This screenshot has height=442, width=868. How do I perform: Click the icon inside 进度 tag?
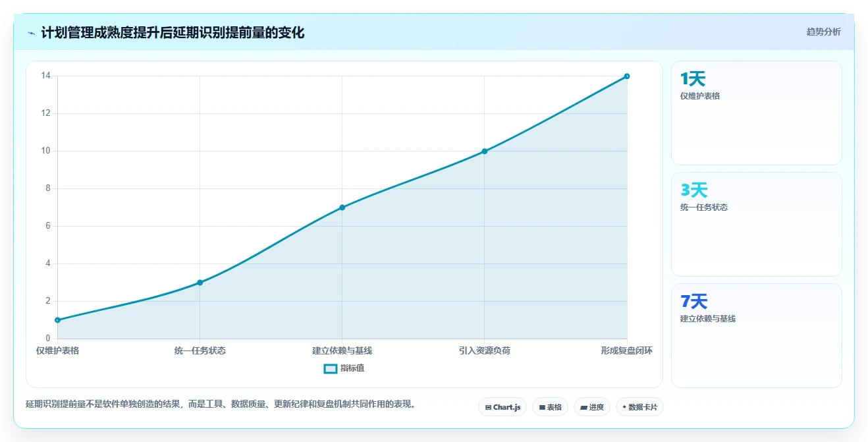pos(583,408)
